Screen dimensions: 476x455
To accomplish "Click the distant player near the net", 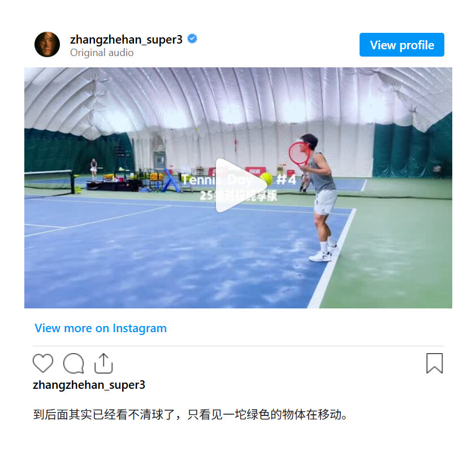I will click(94, 169).
